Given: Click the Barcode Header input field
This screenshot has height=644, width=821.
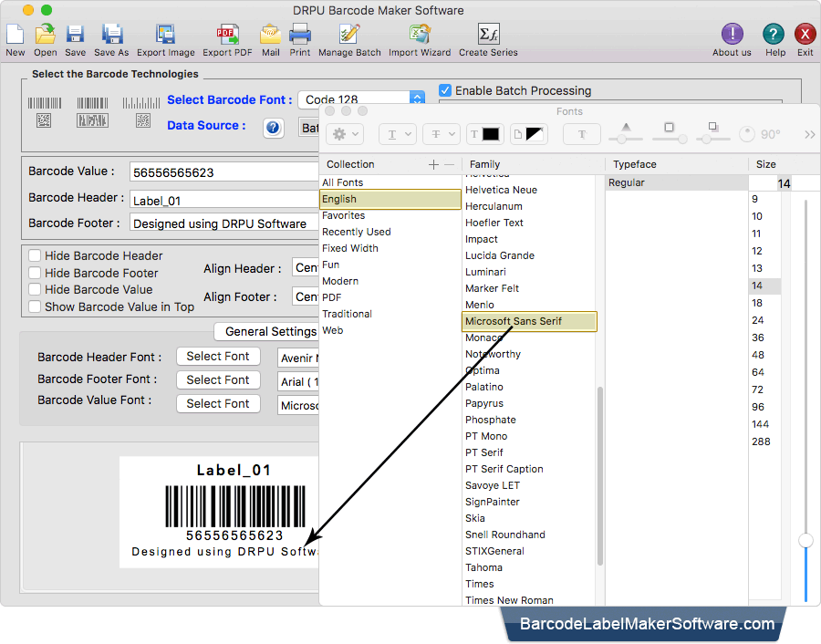Looking at the screenshot, I should coord(224,201).
